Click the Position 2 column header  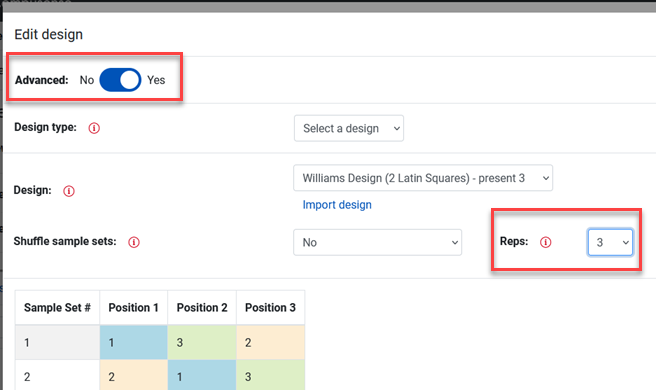pos(202,308)
